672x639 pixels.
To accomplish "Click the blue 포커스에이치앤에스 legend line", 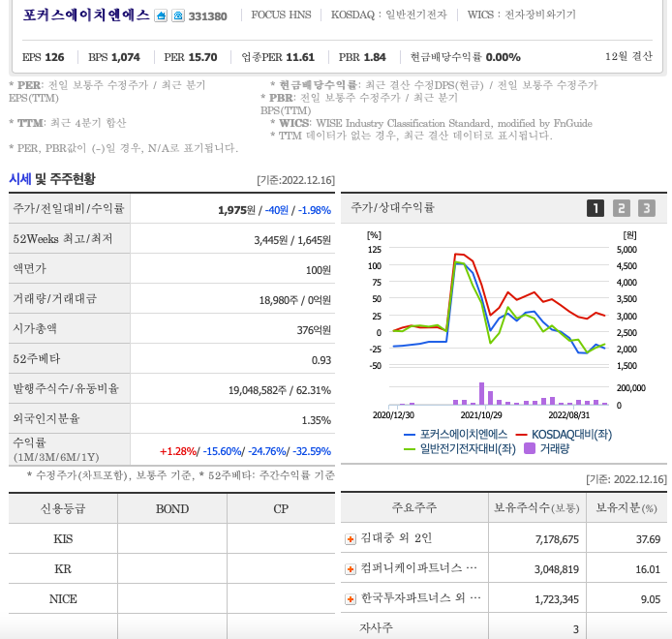I will [410, 435].
